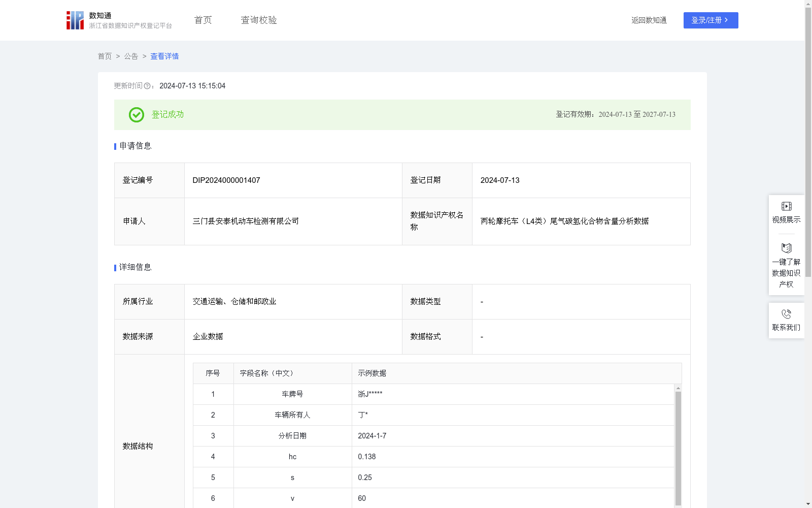
Task: Click the 数知通 platform logo
Action: click(119, 20)
